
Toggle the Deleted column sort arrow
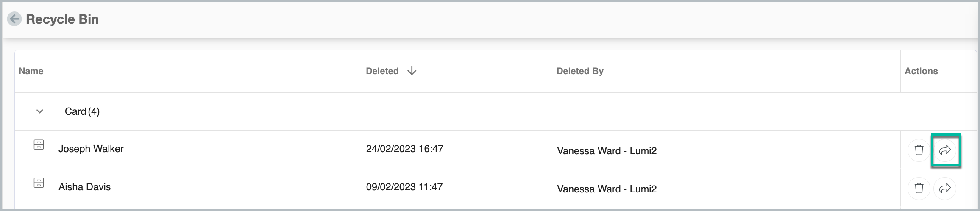(x=412, y=71)
